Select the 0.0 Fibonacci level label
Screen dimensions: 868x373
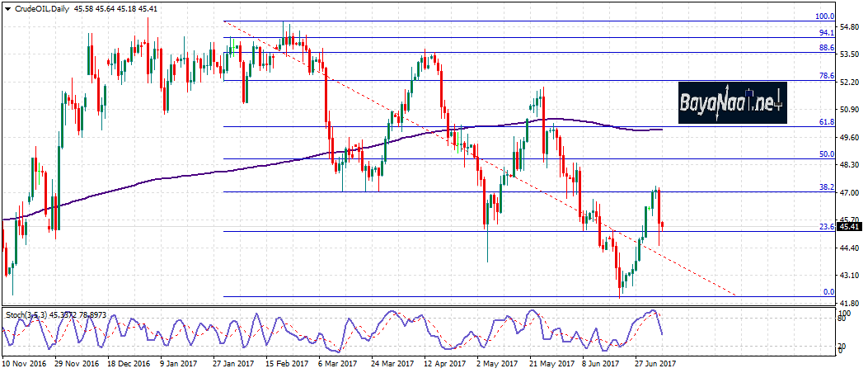pos(829,291)
